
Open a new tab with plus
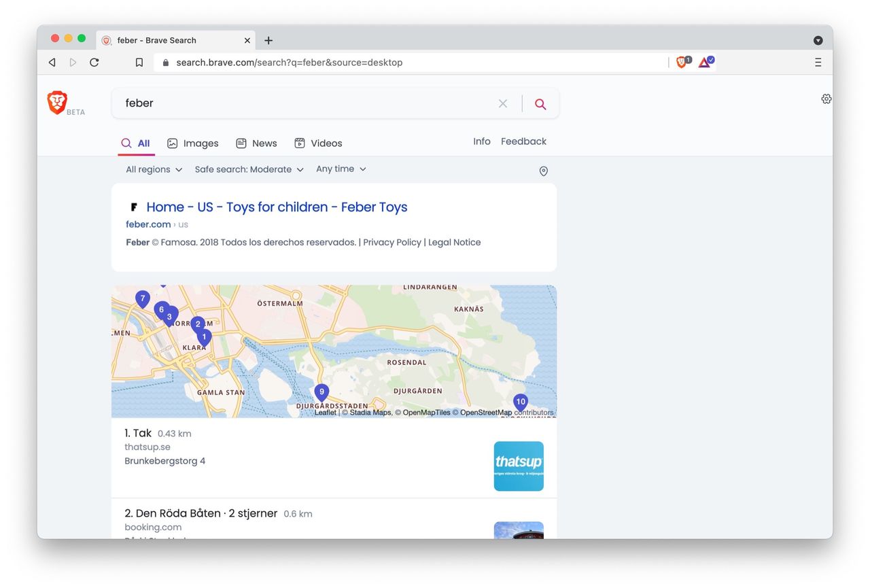(x=268, y=40)
